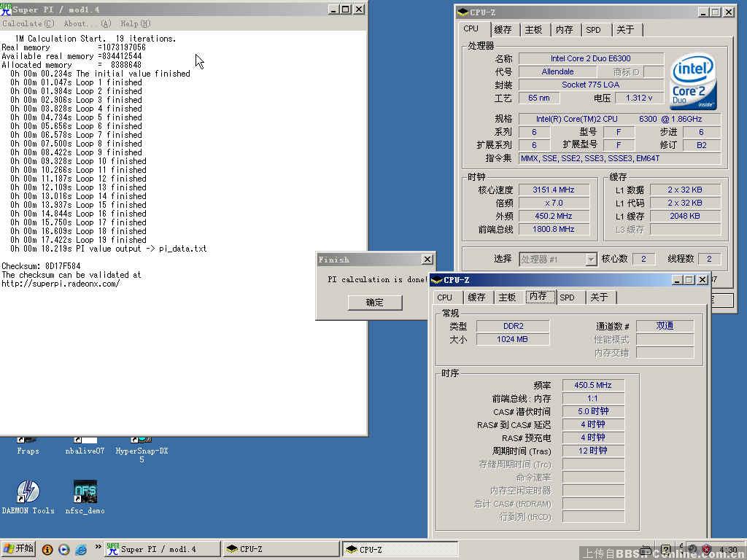
Task: Click the channels value '双通'
Action: pos(665,326)
